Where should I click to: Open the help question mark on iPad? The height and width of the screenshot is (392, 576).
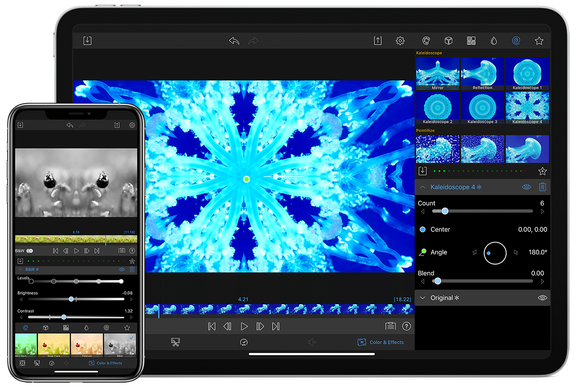407,326
